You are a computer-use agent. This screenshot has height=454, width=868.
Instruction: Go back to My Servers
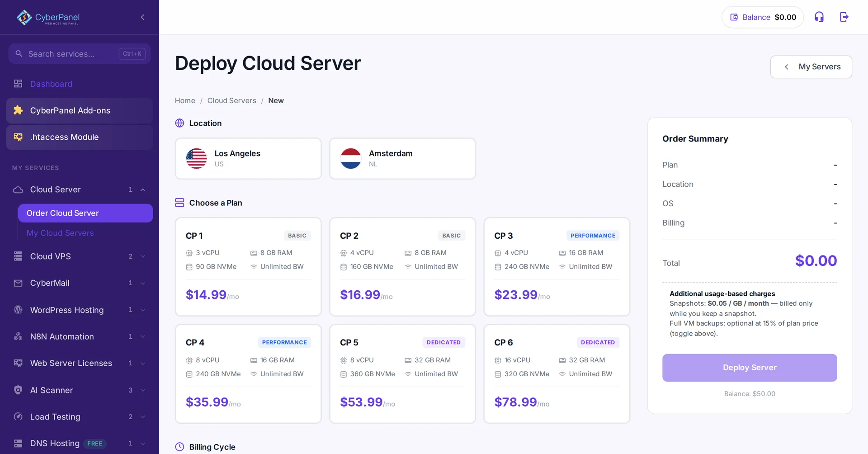(811, 67)
